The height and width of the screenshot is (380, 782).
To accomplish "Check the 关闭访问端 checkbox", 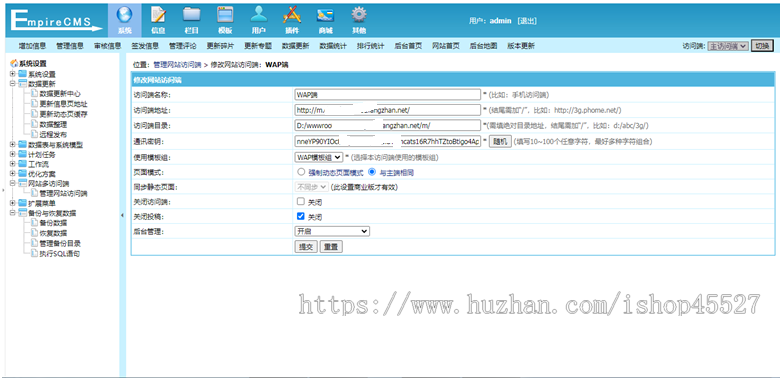I will point(300,202).
